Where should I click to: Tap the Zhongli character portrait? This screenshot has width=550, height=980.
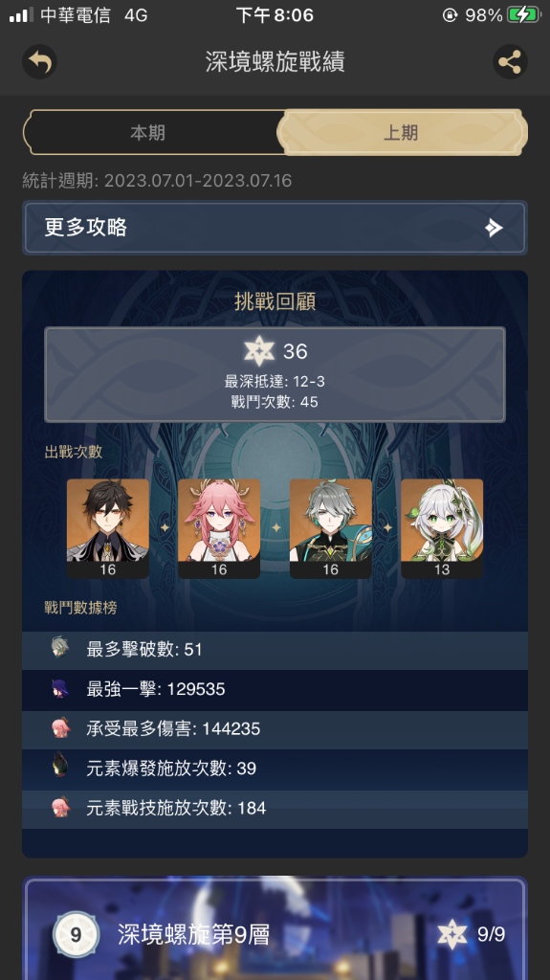pos(108,528)
